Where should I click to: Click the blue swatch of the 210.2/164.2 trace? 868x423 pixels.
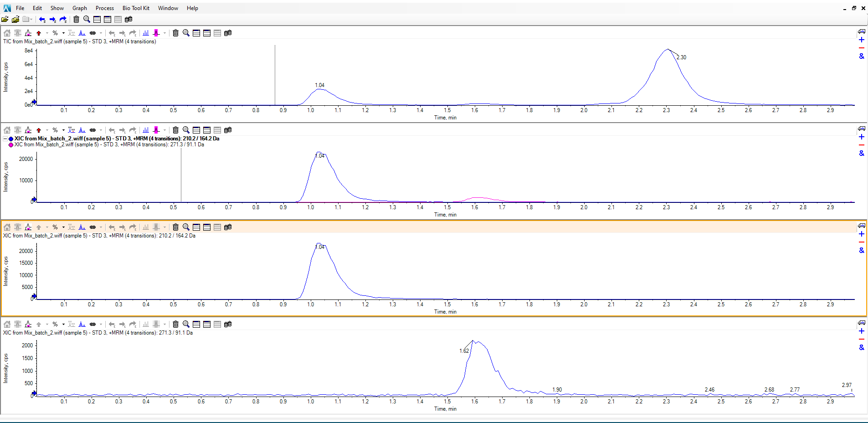pyautogui.click(x=11, y=139)
